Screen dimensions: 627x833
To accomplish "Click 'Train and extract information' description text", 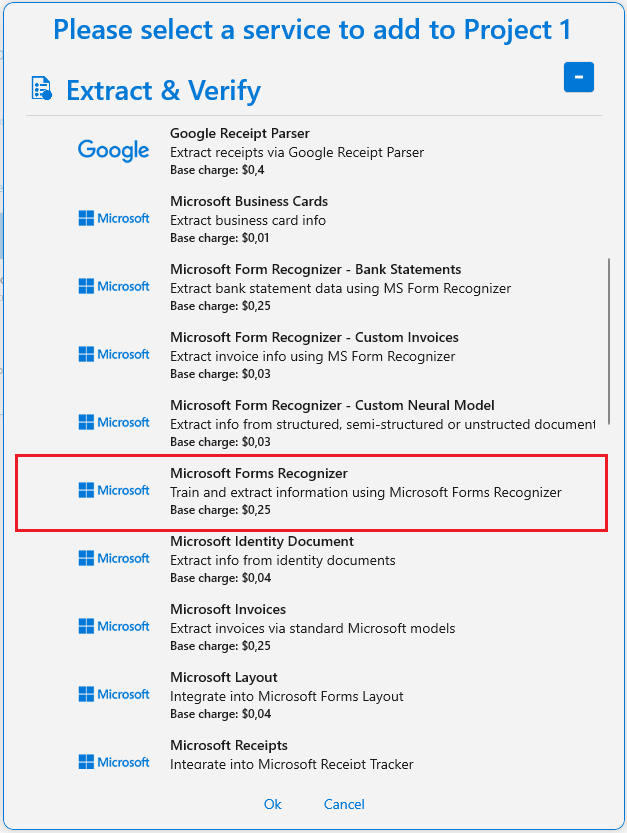I will coord(366,492).
